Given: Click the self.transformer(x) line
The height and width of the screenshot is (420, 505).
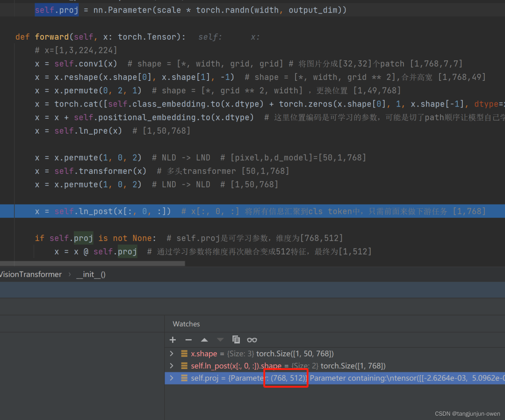Looking at the screenshot, I should (x=162, y=171).
